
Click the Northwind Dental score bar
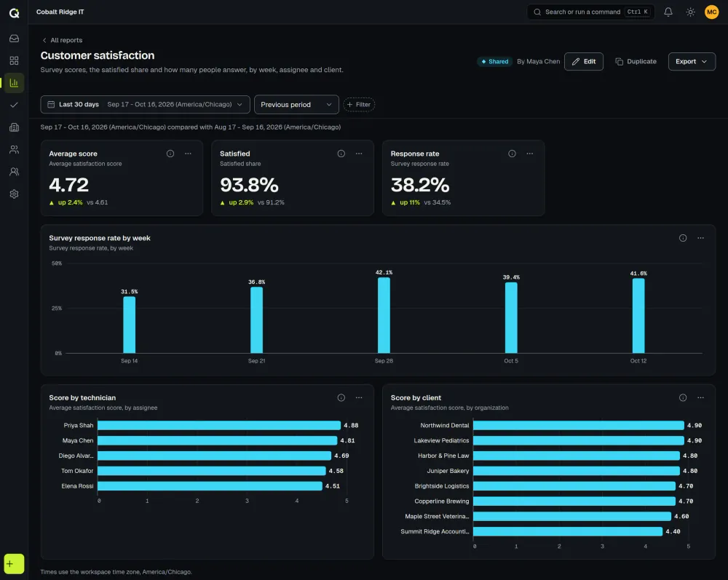(579, 426)
